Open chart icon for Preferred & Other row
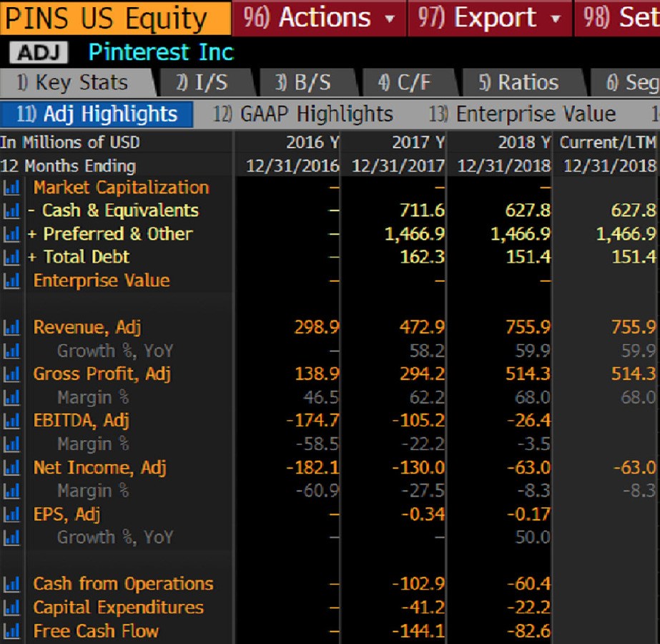Image resolution: width=660 pixels, height=644 pixels. click(11, 234)
